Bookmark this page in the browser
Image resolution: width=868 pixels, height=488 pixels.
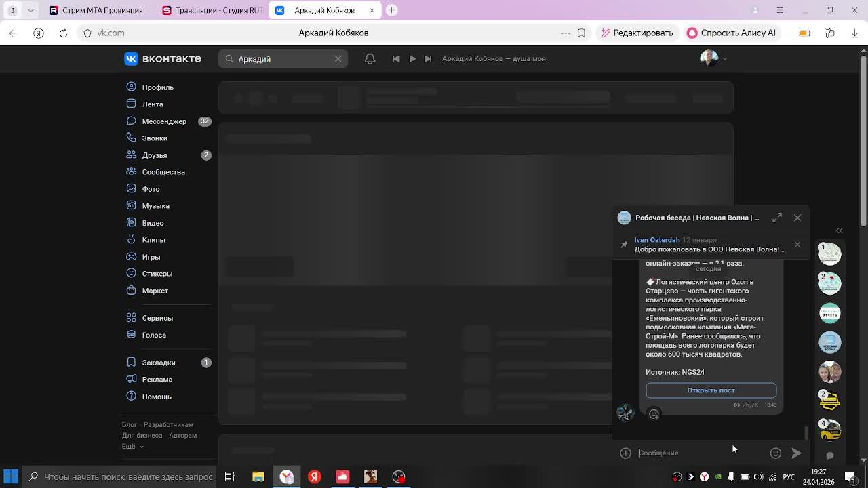coord(581,33)
